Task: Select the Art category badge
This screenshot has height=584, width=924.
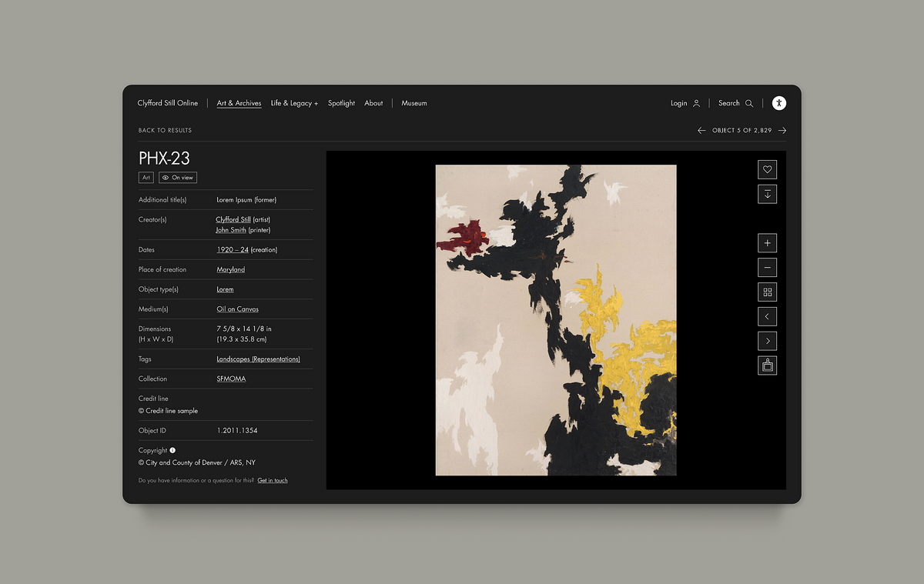Action: pos(146,177)
